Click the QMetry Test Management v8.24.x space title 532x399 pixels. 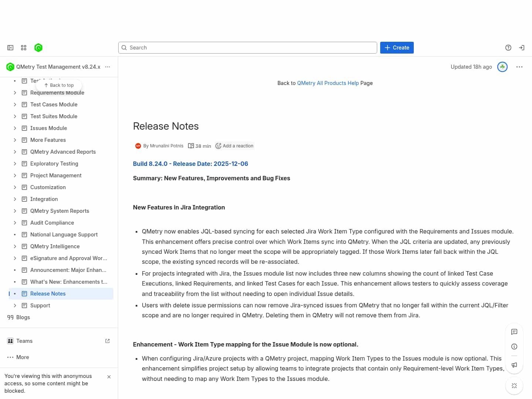click(58, 67)
